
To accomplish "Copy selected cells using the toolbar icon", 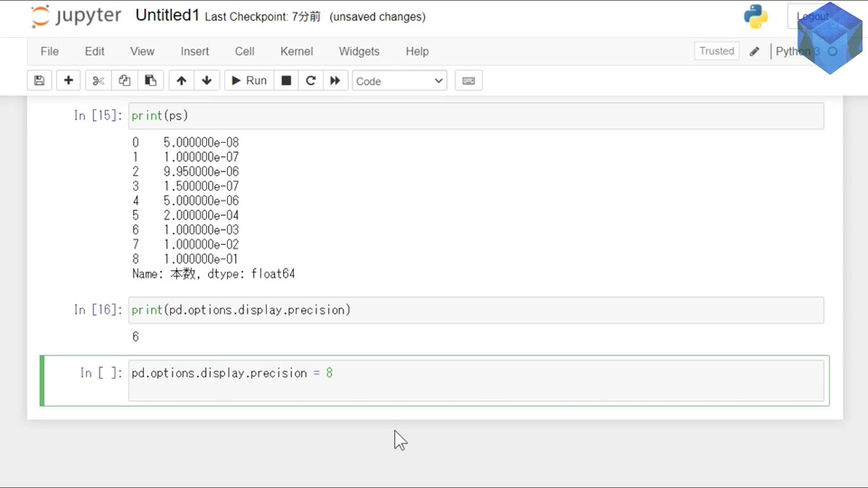I will [124, 80].
